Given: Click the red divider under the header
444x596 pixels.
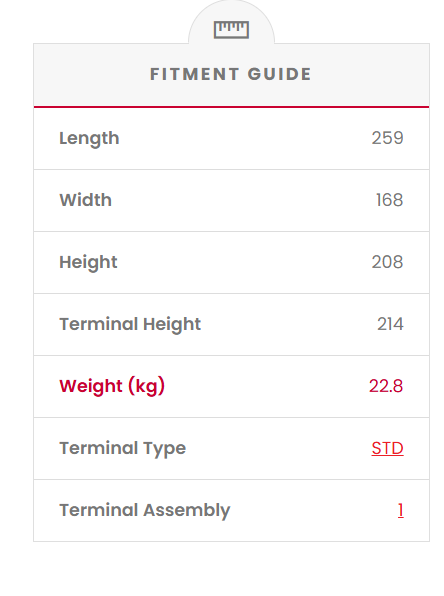Looking at the screenshot, I should click(232, 107).
